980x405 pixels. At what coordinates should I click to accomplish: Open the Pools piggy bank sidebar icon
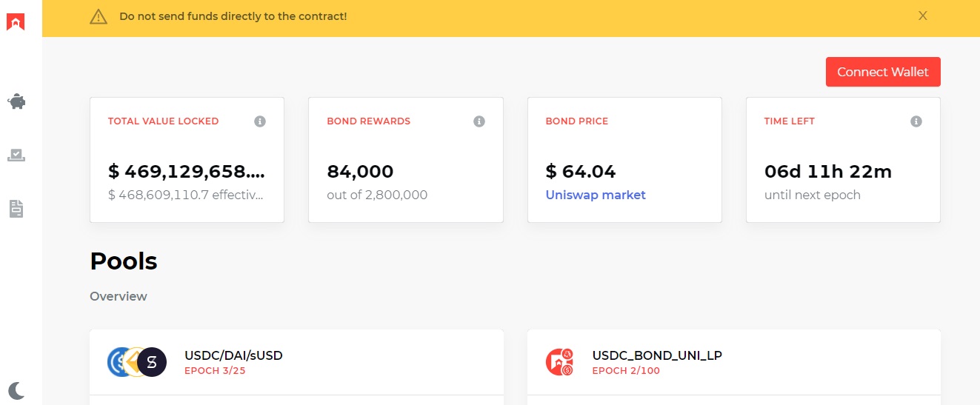point(16,101)
